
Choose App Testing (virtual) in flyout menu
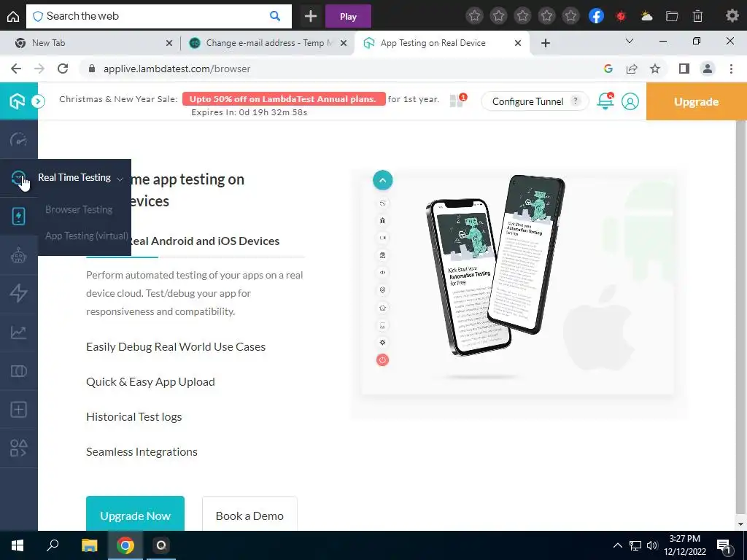[87, 236]
